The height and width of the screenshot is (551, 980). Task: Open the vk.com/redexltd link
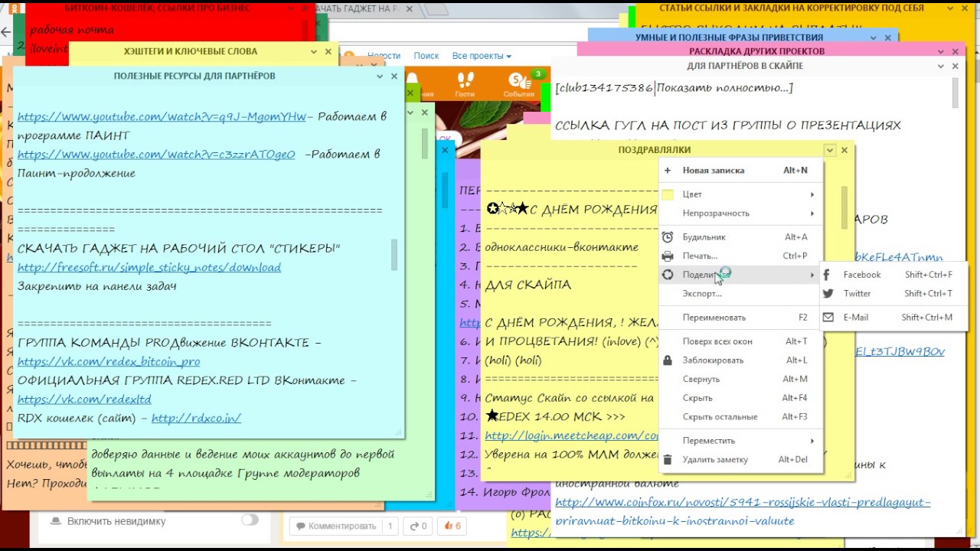click(84, 399)
